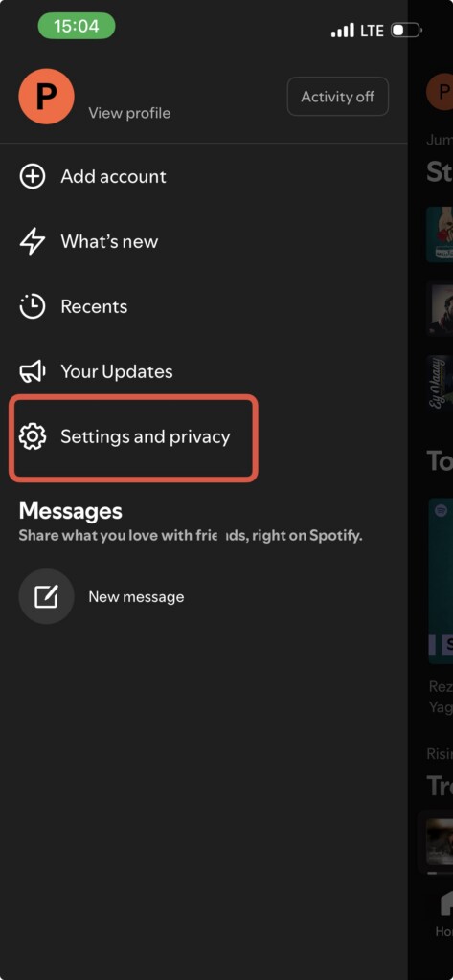The width and height of the screenshot is (453, 980).
Task: Tap the green 15:04 time pill
Action: coord(77,26)
